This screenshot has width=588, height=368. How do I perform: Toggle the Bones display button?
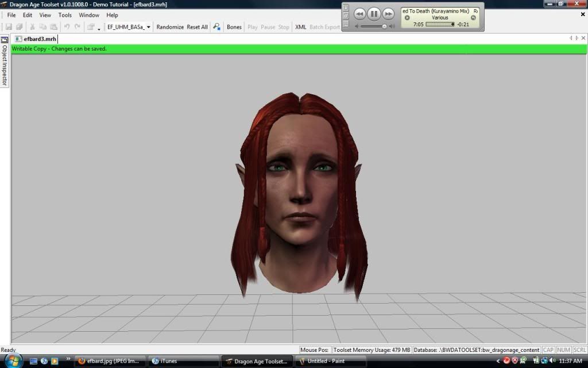point(234,27)
